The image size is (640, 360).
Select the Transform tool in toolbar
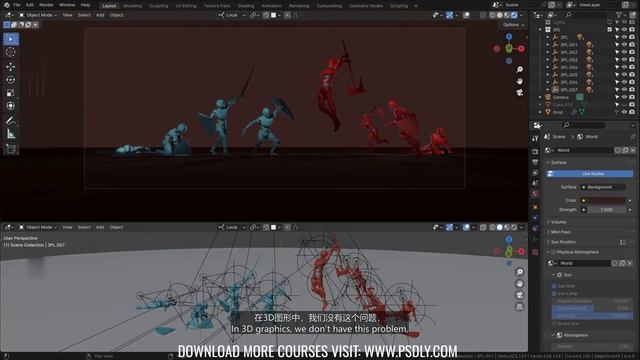click(x=11, y=106)
